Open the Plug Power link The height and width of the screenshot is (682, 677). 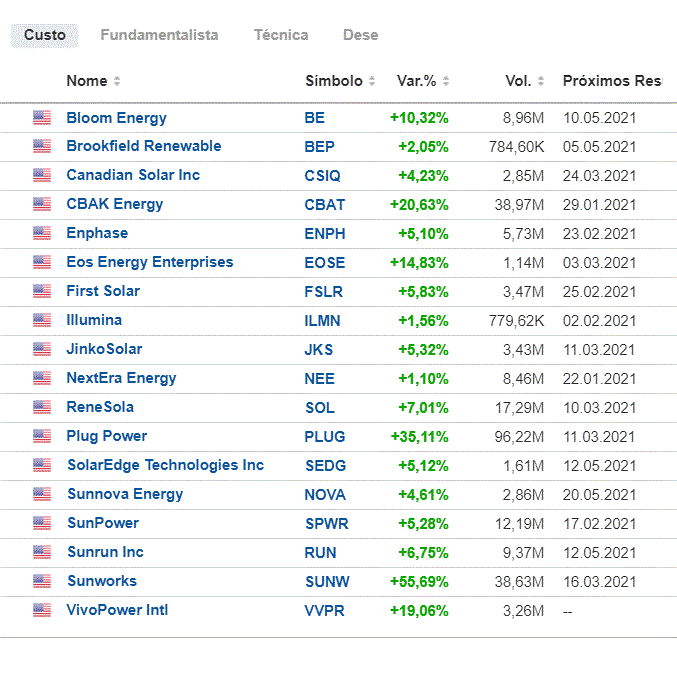pos(107,436)
